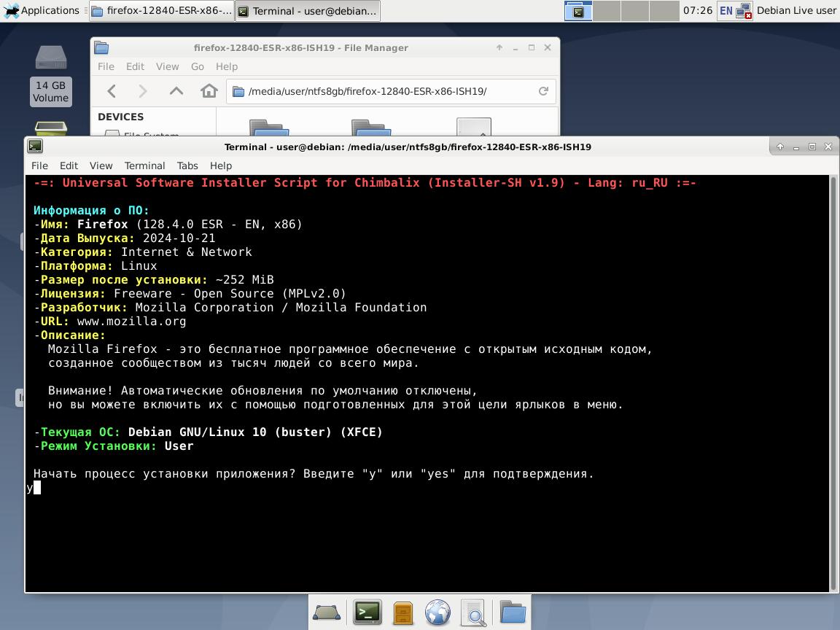The image size is (840, 630).
Task: Select the second workspace in the switcher
Action: click(607, 11)
